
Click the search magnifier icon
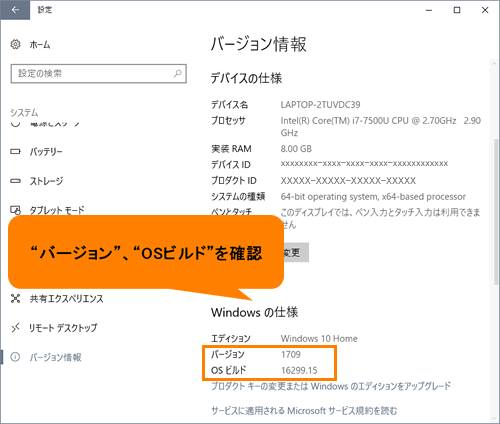[178, 73]
